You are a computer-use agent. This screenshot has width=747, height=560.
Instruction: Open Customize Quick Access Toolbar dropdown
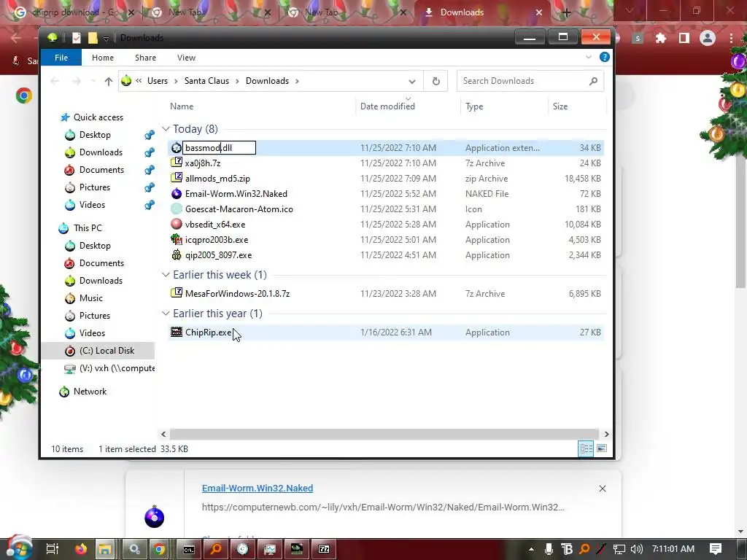106,38
